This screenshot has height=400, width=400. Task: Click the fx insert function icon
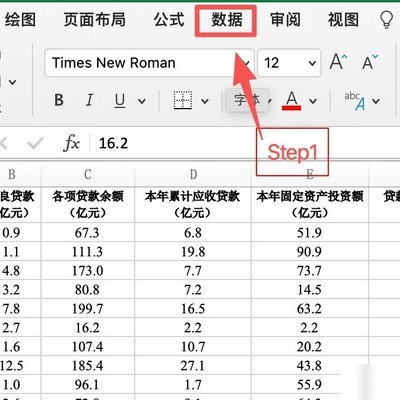click(x=71, y=143)
